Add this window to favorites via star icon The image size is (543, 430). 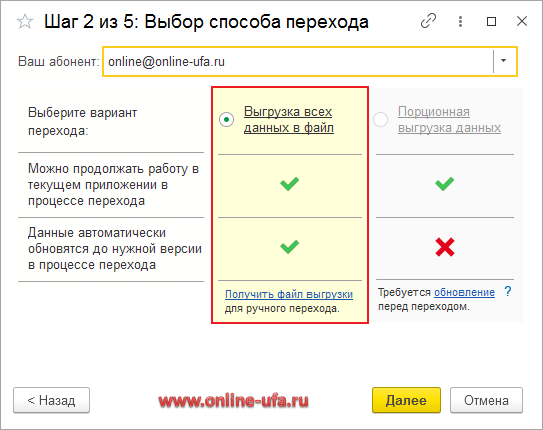coord(25,22)
